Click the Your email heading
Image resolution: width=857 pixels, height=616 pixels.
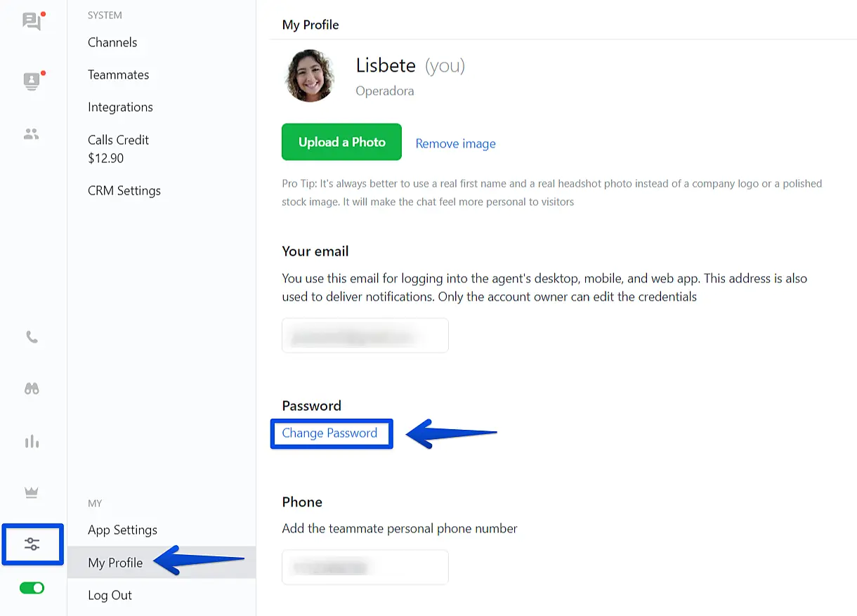[x=315, y=251]
